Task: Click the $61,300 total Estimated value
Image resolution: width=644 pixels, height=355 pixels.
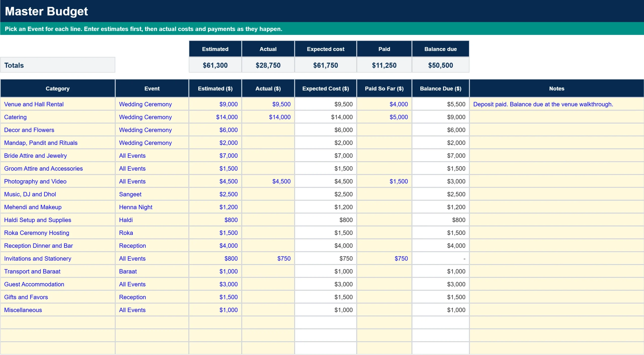Action: (x=215, y=65)
